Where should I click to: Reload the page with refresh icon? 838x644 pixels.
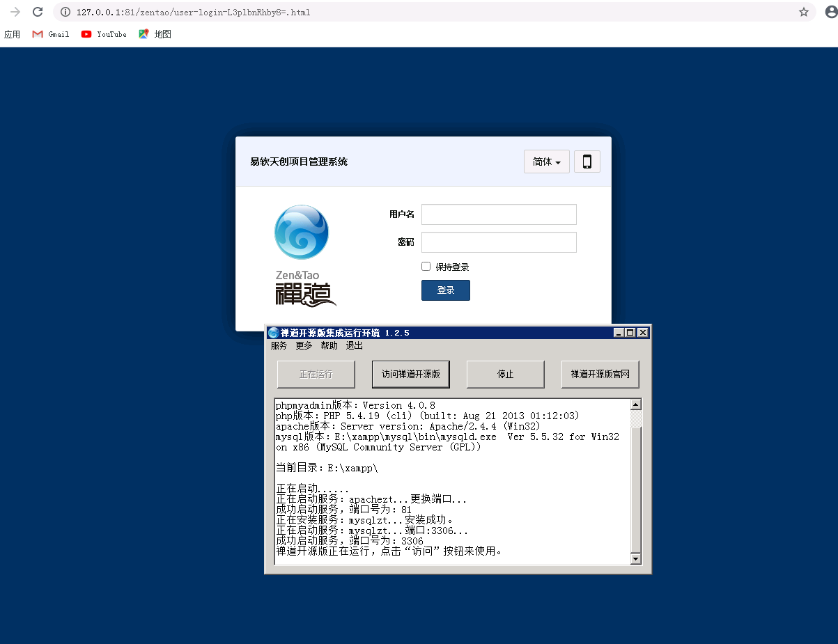coord(38,12)
